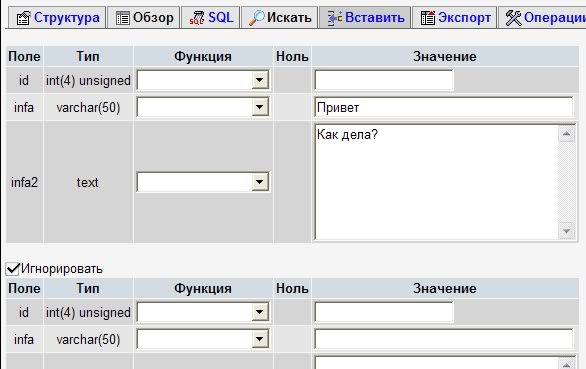Click the empty second infa value field
The image size is (586, 369).
click(x=444, y=339)
